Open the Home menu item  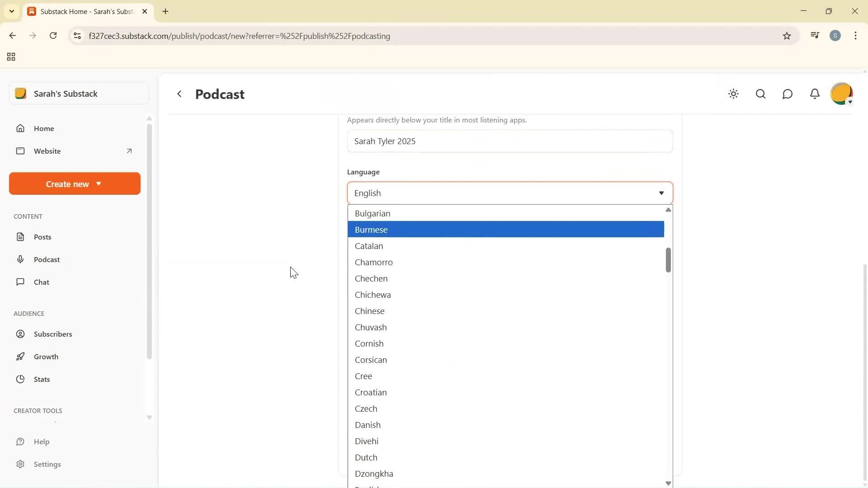[44, 128]
